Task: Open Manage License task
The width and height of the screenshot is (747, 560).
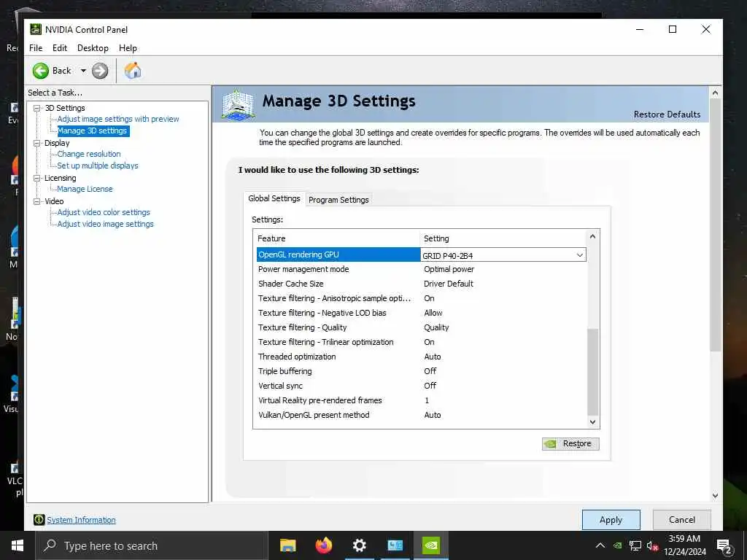Action: pos(85,189)
